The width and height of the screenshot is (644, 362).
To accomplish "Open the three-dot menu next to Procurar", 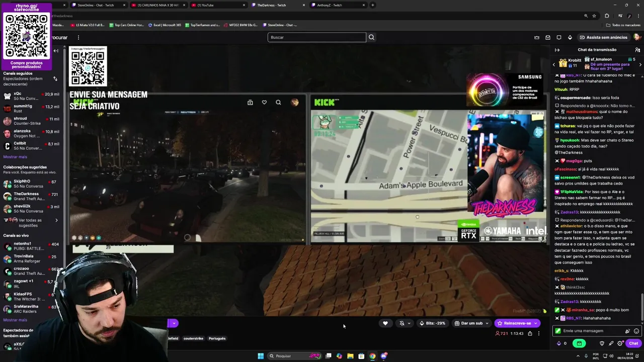I will [78, 37].
